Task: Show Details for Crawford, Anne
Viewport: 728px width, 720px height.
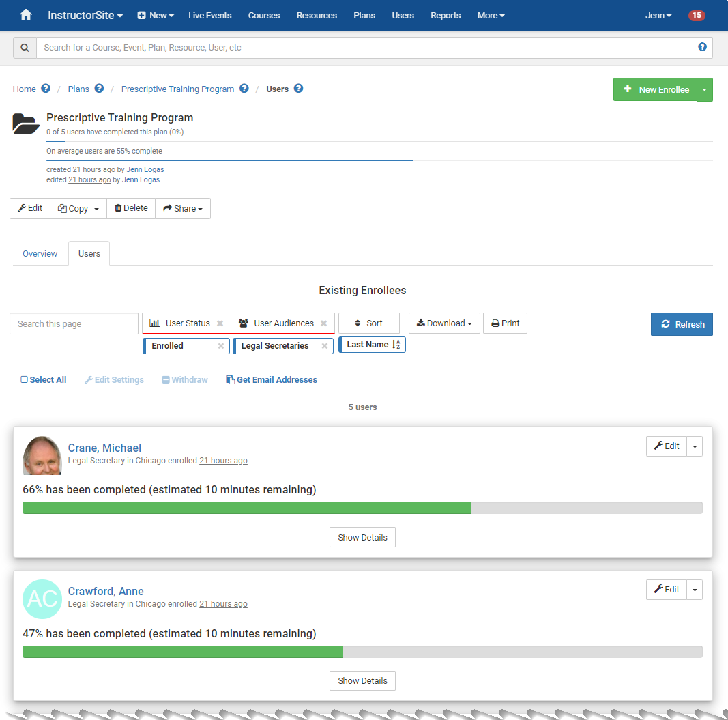Action: pyautogui.click(x=362, y=681)
